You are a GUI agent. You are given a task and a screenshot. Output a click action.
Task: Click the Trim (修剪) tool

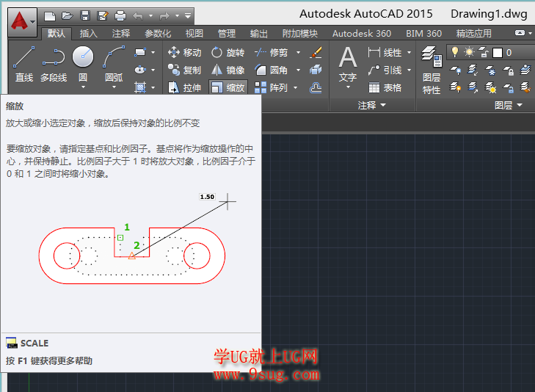coord(272,53)
